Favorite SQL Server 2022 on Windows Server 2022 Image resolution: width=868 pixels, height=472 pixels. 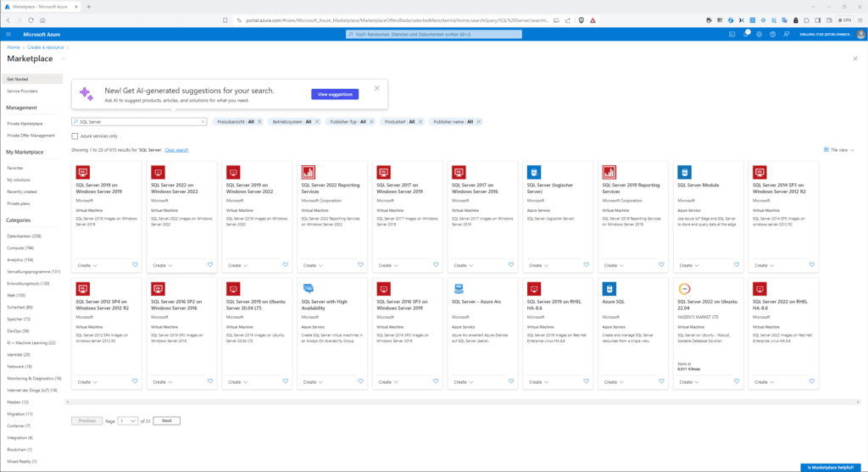[210, 265]
